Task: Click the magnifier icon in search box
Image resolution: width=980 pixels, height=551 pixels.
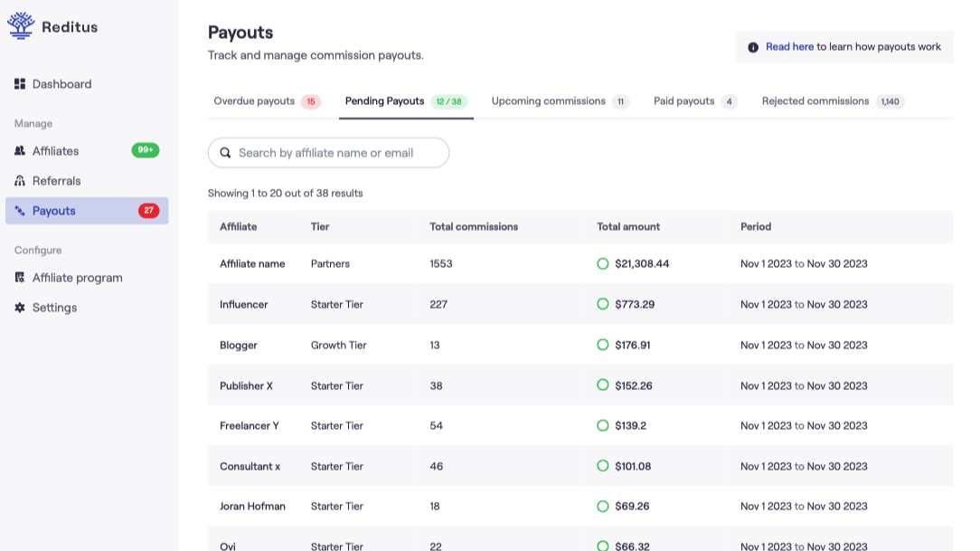Action: pyautogui.click(x=225, y=153)
